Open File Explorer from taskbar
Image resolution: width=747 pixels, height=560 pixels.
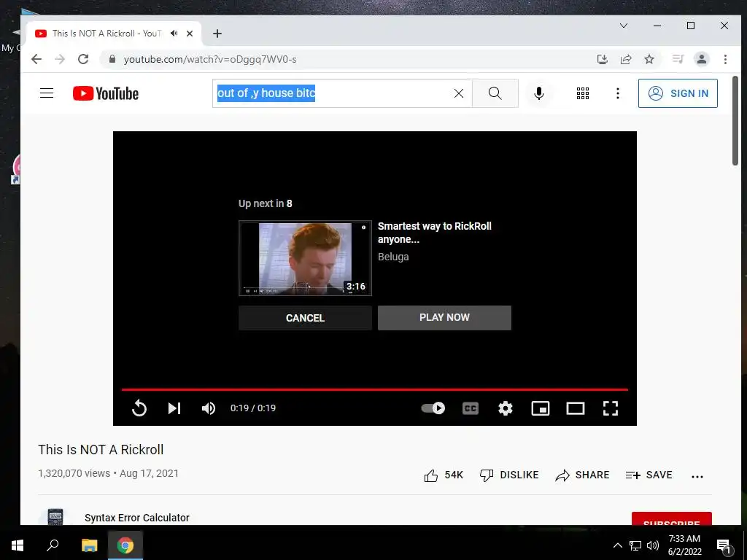click(89, 545)
